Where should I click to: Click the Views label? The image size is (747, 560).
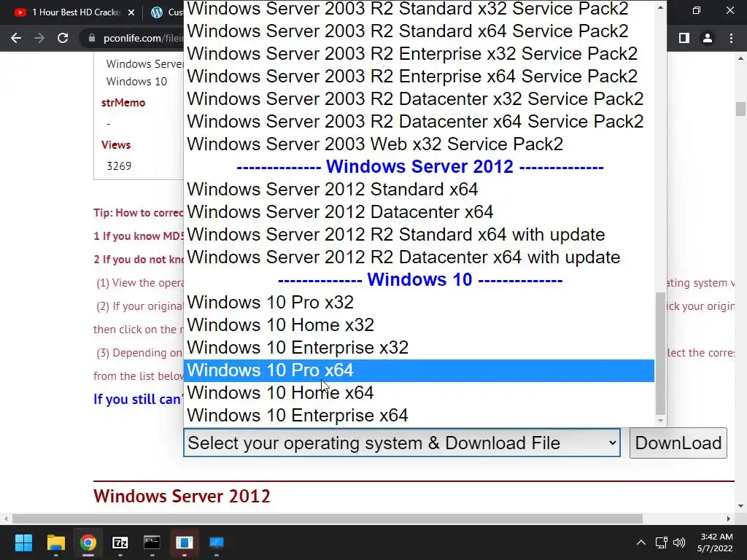point(116,145)
